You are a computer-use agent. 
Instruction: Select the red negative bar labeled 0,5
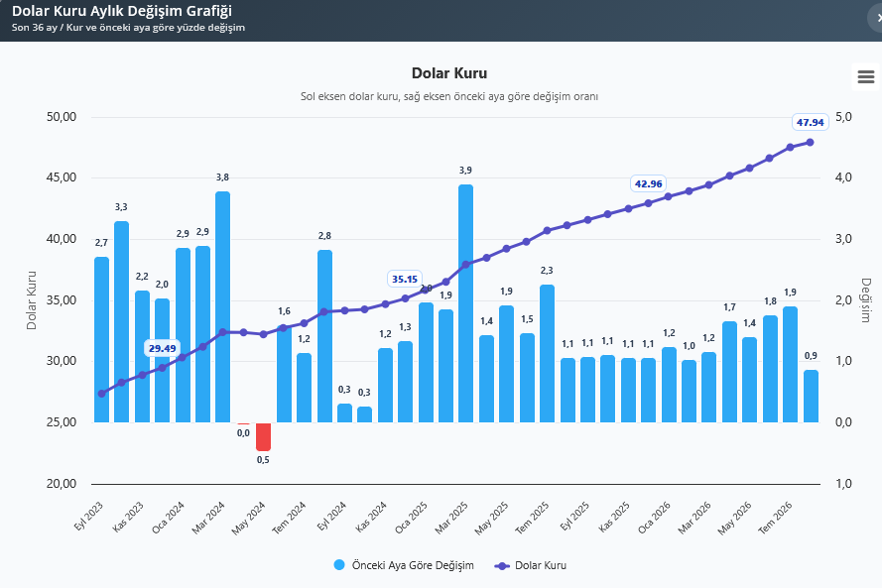(263, 436)
